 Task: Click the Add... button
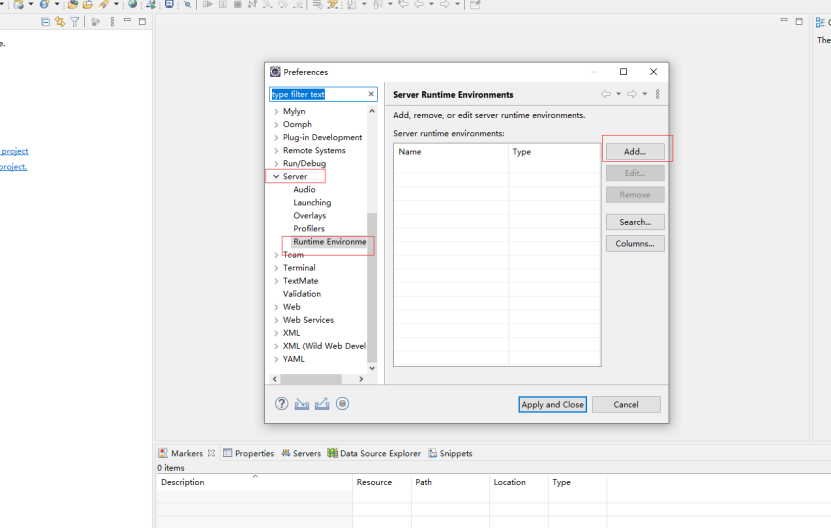[635, 152]
